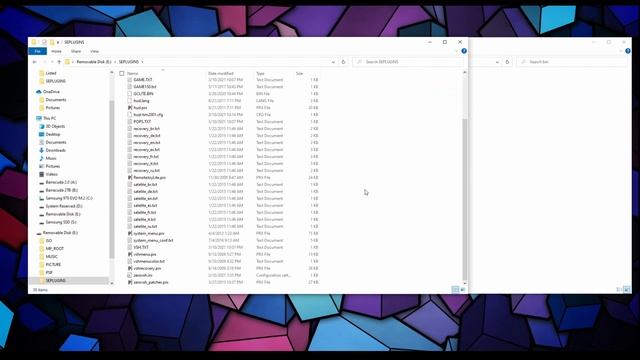Refresh the background Explorer window

click(507, 62)
